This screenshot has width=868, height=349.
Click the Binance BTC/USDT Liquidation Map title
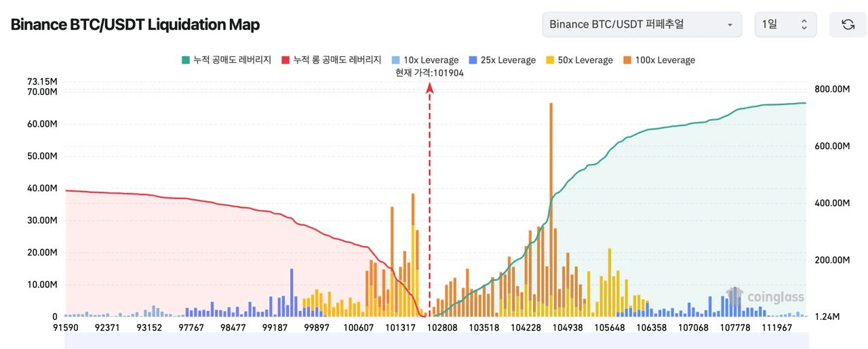pyautogui.click(x=135, y=24)
